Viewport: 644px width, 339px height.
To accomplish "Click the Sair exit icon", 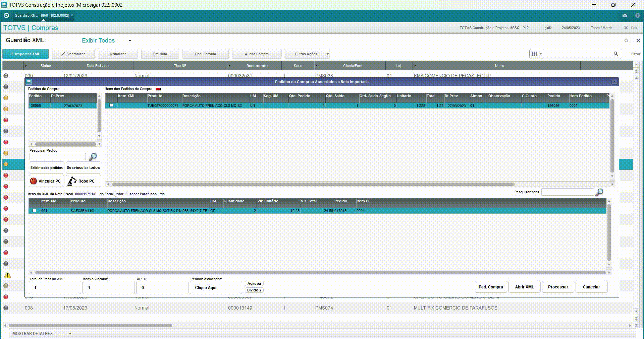I will tap(626, 28).
